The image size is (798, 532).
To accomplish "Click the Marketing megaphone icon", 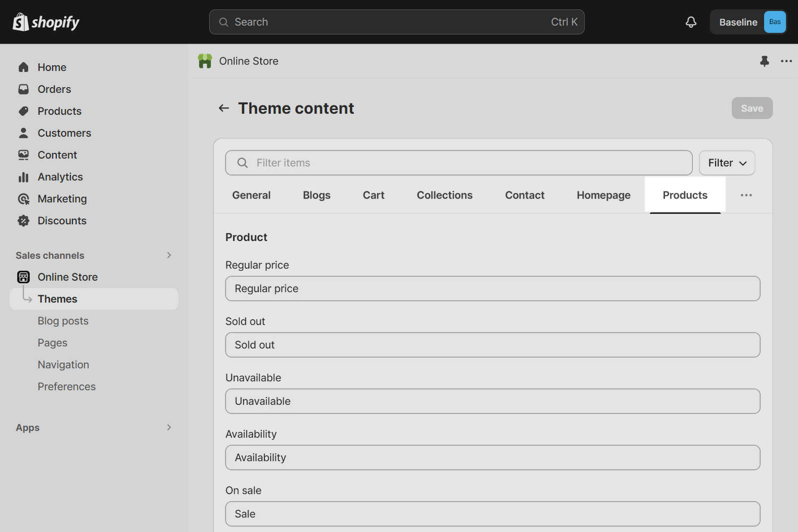I will tap(24, 198).
